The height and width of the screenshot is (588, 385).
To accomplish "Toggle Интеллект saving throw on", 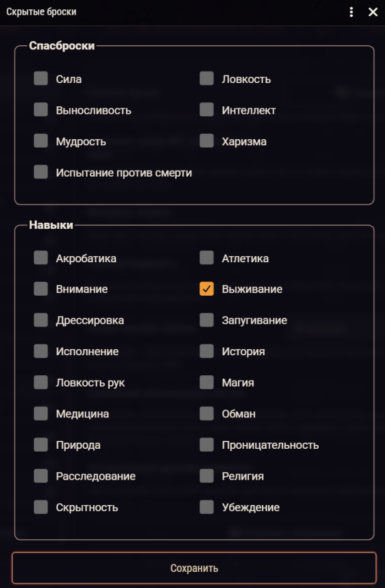I will click(x=207, y=110).
